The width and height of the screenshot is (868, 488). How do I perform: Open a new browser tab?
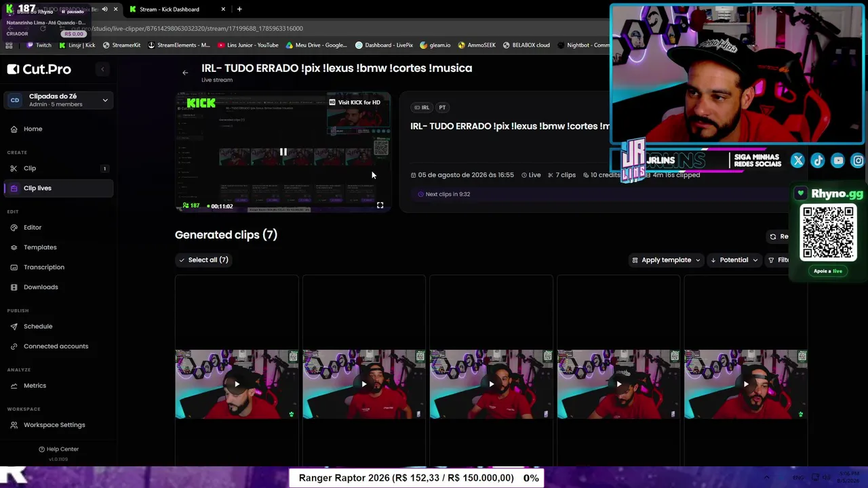239,9
